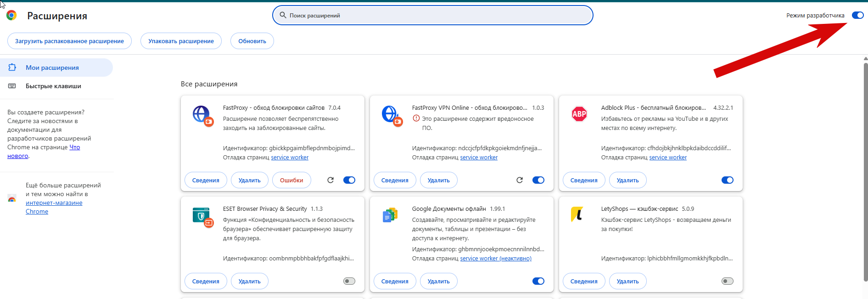Disable Google Документы офлайн toggle

point(538,281)
